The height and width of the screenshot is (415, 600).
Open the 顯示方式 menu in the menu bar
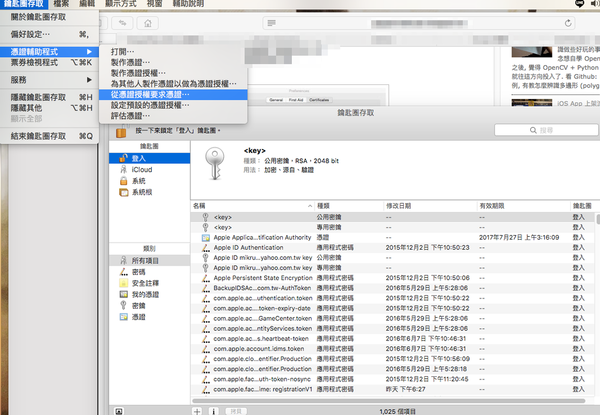(x=121, y=4)
